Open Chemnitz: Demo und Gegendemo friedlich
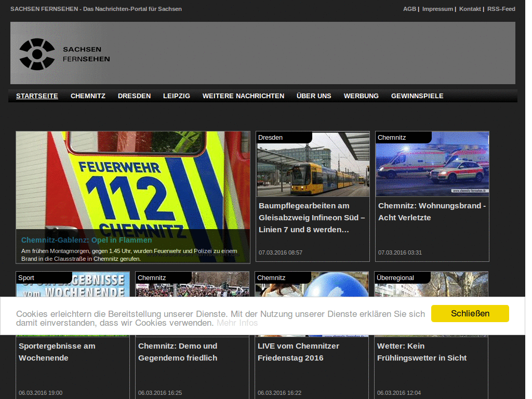 (178, 352)
